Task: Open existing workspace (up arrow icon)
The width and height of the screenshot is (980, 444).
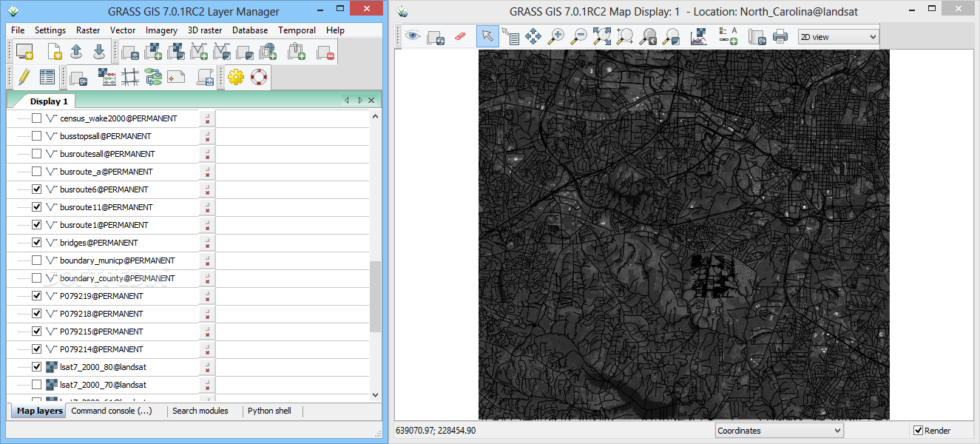Action: coord(76,52)
